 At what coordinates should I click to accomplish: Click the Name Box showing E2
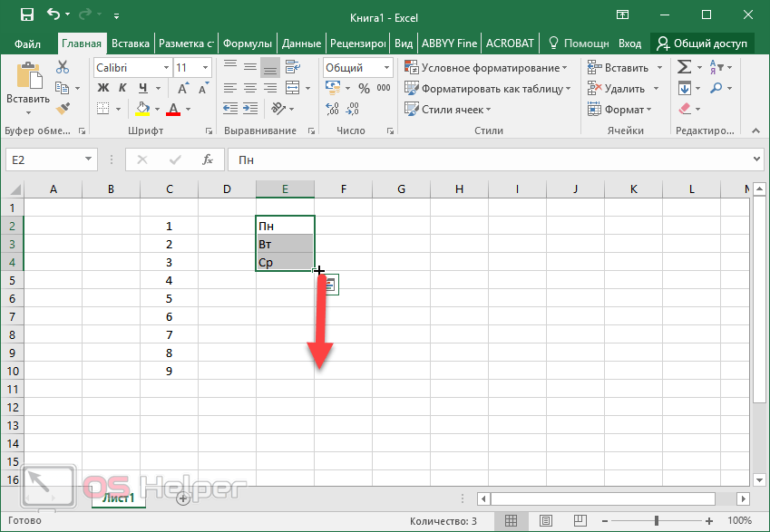(44, 160)
